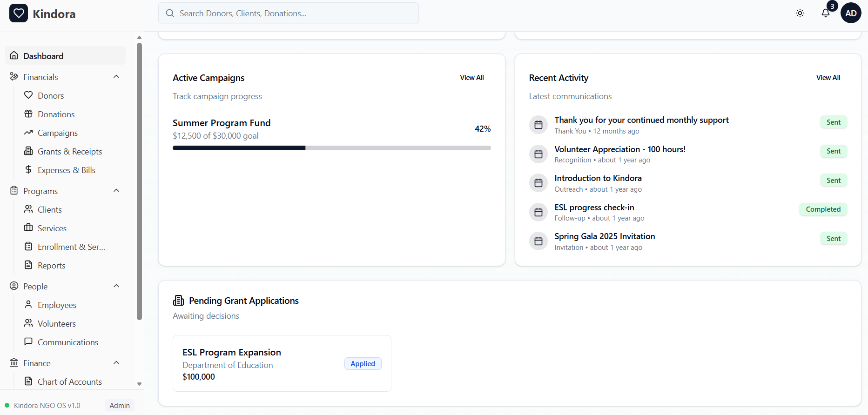Click the Reports file icon

click(28, 265)
